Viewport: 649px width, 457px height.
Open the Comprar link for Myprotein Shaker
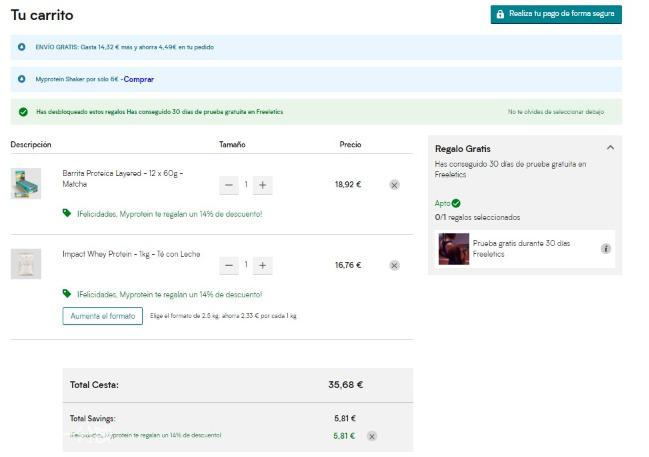pyautogui.click(x=139, y=79)
